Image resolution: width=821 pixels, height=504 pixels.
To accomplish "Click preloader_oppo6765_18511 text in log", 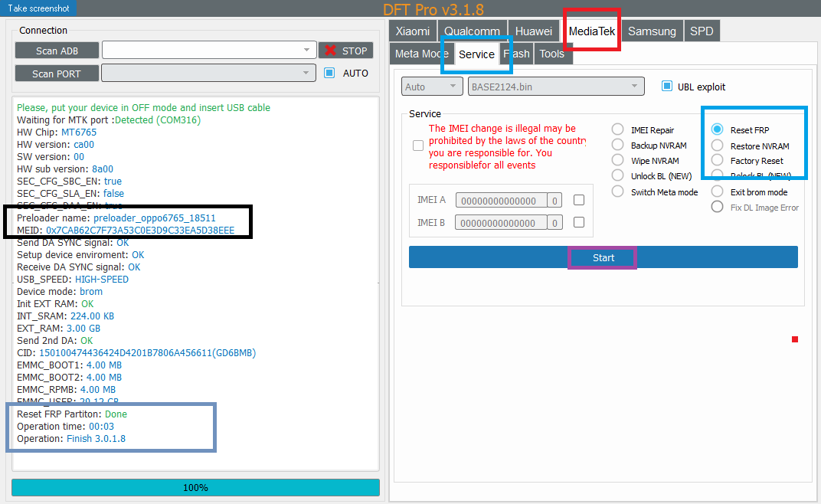I will [x=155, y=218].
